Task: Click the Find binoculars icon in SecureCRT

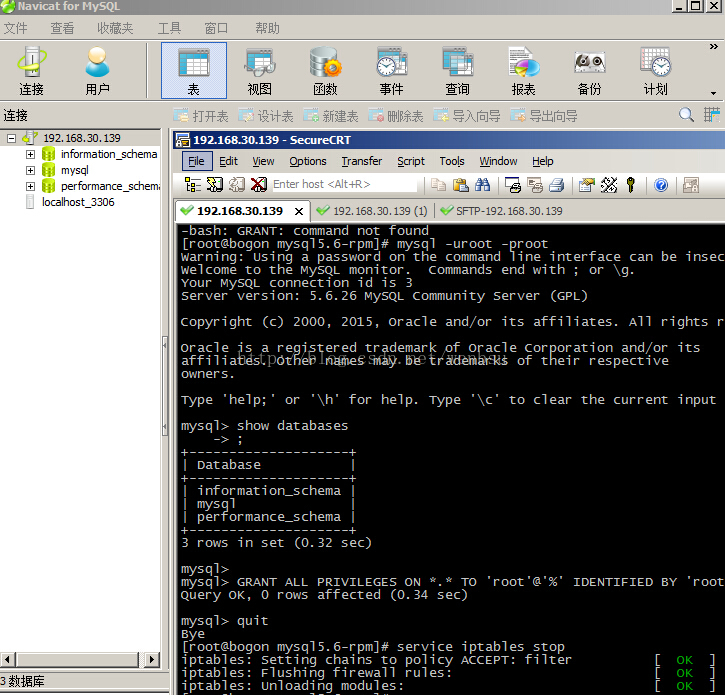Action: (482, 185)
